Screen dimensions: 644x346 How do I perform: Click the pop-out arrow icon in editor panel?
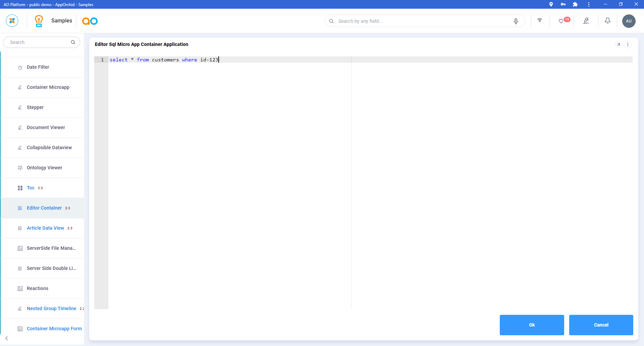click(x=619, y=45)
